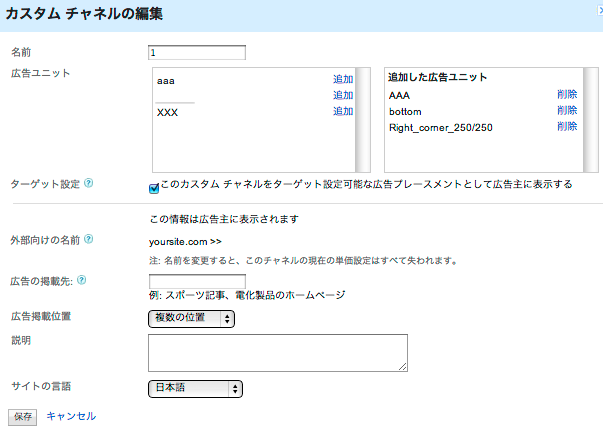Open the 広告掲載位置 dropdown
The width and height of the screenshot is (603, 431).
point(191,318)
